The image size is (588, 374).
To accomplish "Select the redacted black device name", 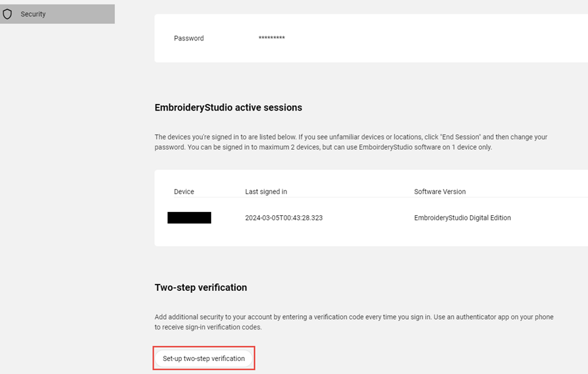I will click(189, 218).
